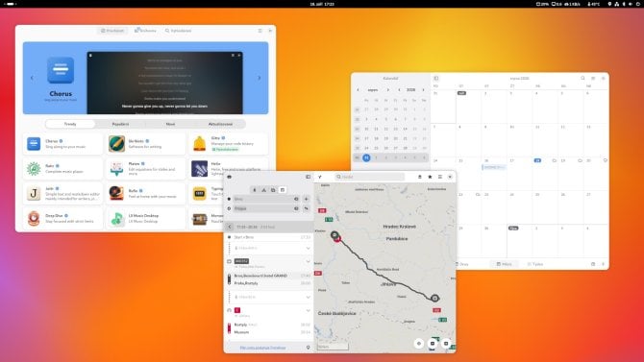Select the public transit mode icon in Maps
Image resolution: width=644 pixels, height=362 pixels.
click(x=283, y=190)
